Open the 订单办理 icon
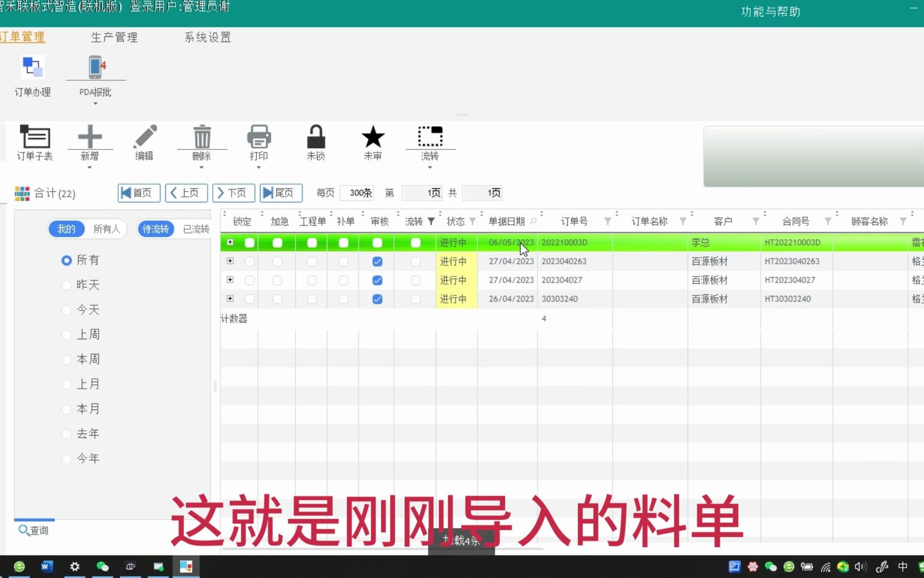 [32, 67]
